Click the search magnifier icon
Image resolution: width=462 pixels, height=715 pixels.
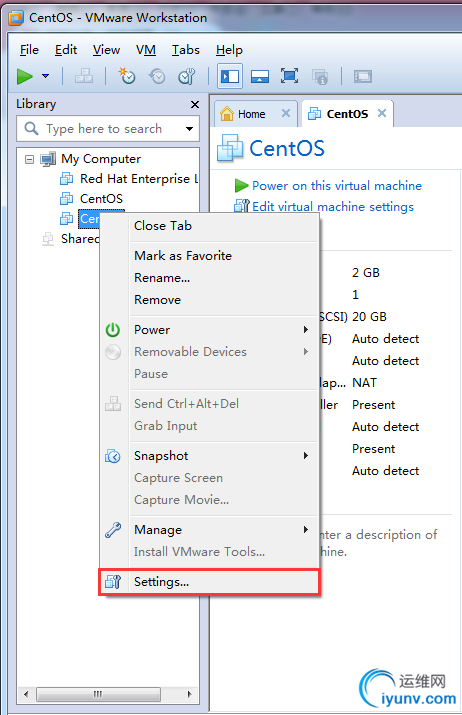coord(31,129)
